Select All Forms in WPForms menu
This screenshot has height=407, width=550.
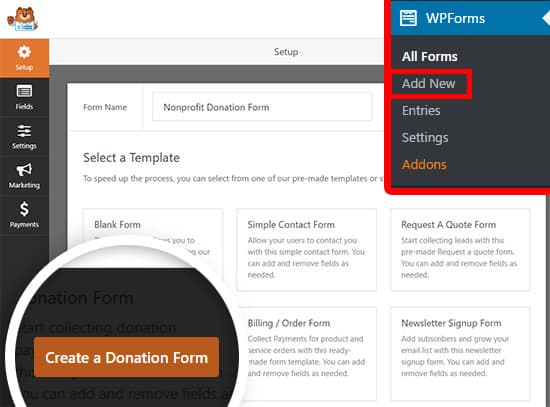(x=430, y=56)
